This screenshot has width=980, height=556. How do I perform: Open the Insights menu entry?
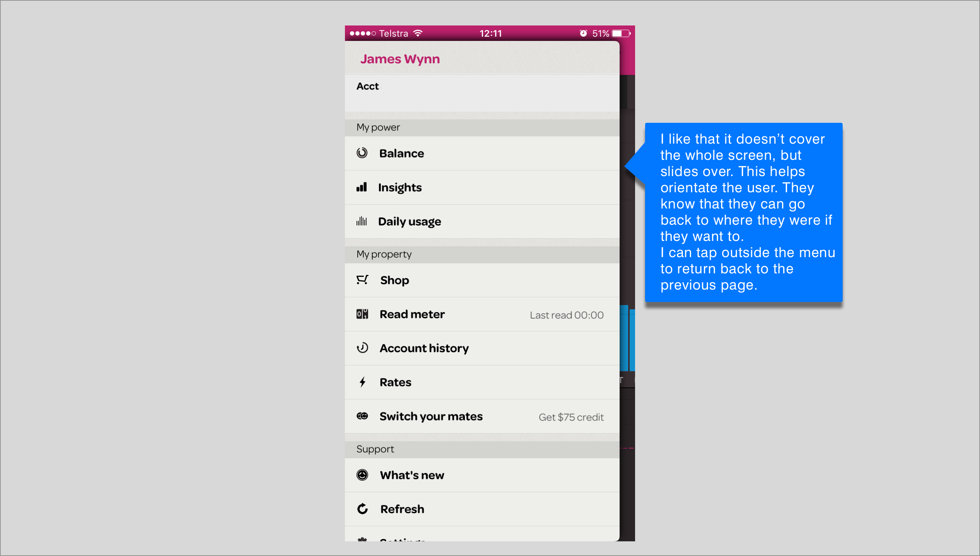(x=400, y=188)
